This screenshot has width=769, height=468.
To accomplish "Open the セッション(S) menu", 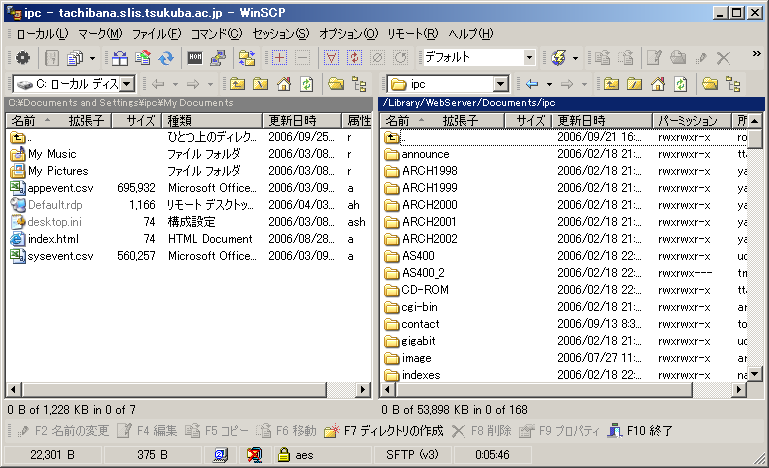I will (281, 34).
